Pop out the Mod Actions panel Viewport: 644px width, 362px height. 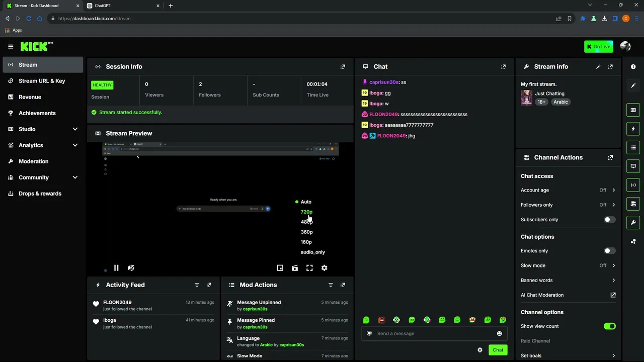pyautogui.click(x=343, y=285)
